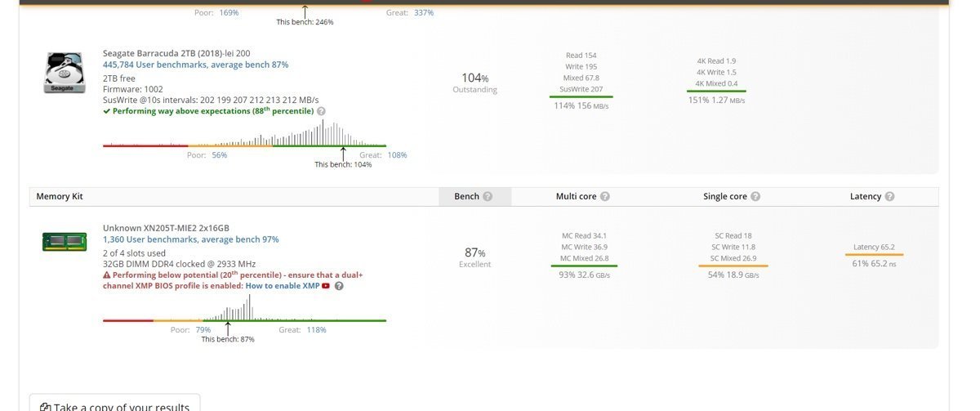
Task: Click 32GB DIMM DDR4 clocked text
Action: [x=179, y=264]
